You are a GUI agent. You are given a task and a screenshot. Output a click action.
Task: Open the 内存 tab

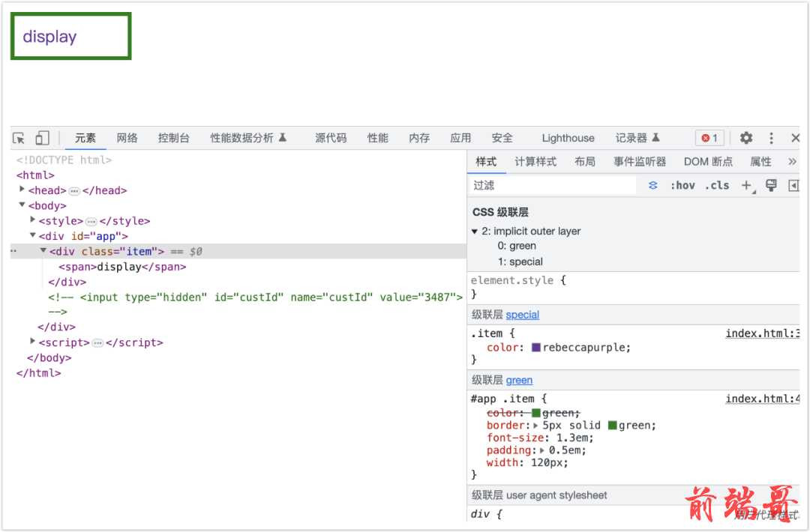point(419,138)
